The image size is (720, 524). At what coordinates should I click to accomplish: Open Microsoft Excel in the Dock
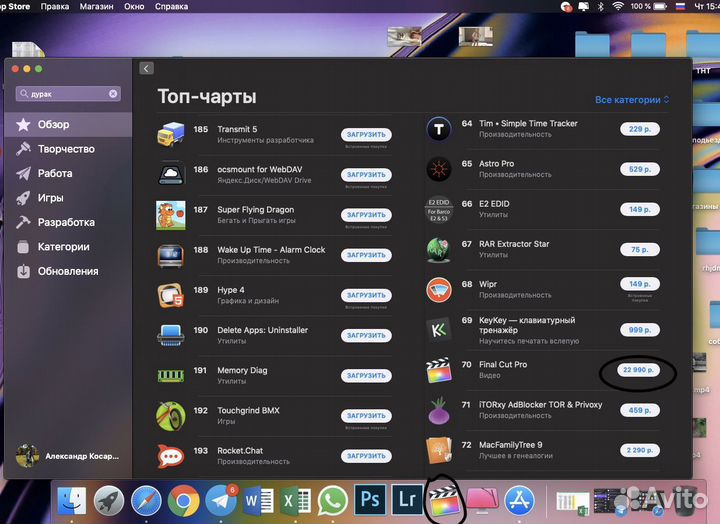(x=295, y=501)
